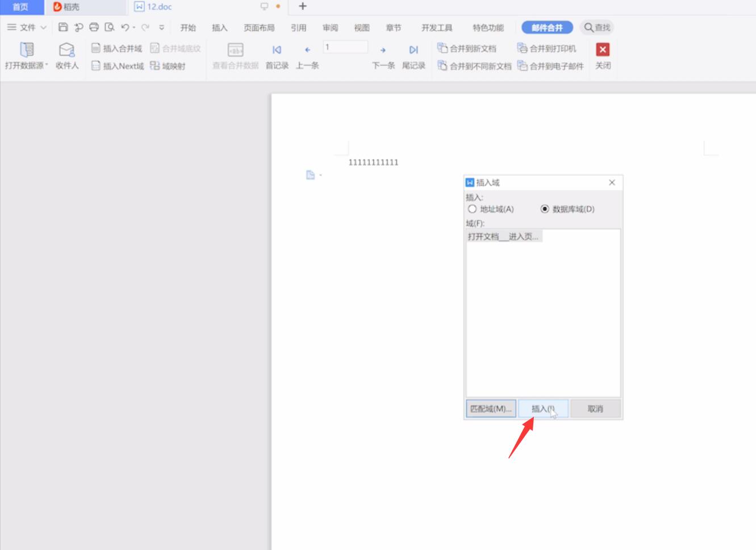
Task: Click the 查找 search box
Action: pos(597,27)
